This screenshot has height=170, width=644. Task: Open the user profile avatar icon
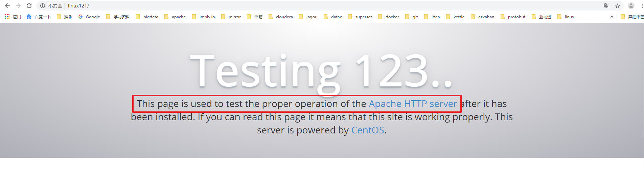click(x=631, y=6)
